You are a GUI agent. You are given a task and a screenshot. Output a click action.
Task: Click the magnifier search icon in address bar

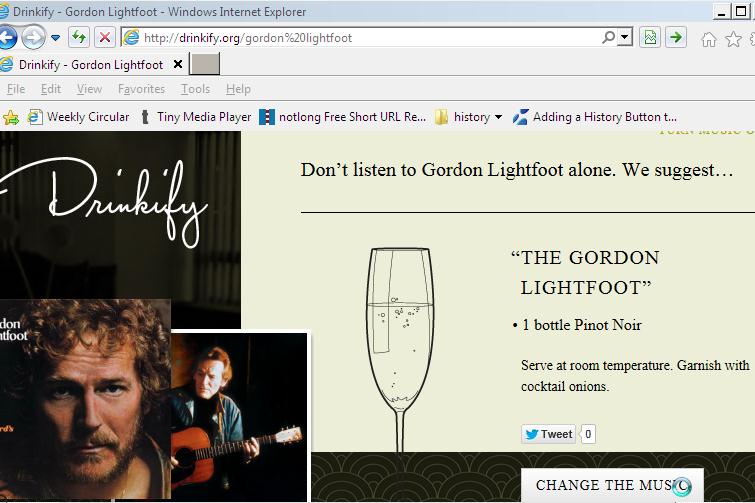(x=609, y=37)
